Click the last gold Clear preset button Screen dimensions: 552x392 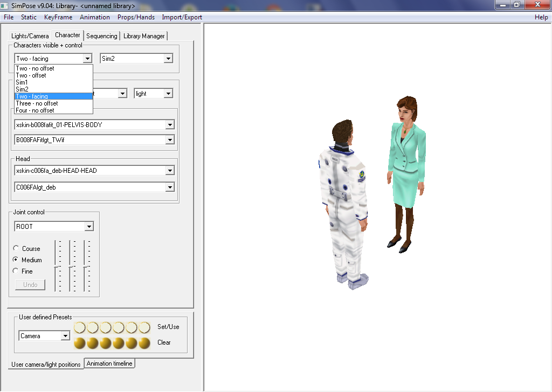click(x=144, y=343)
